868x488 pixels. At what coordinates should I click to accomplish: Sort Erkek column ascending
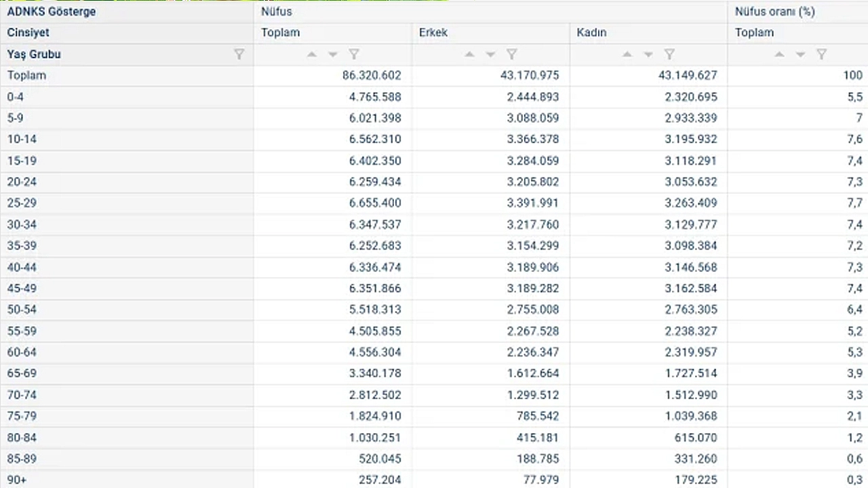pyautogui.click(x=469, y=54)
